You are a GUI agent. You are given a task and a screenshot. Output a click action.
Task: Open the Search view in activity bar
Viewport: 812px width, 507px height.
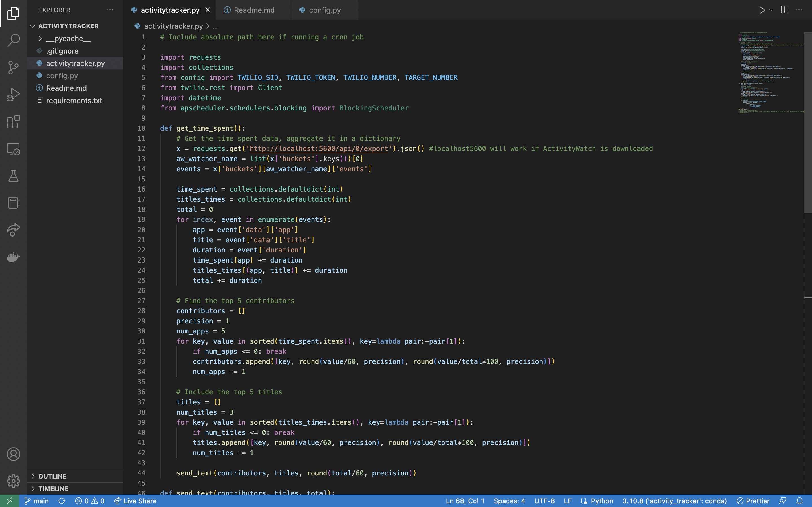14,40
